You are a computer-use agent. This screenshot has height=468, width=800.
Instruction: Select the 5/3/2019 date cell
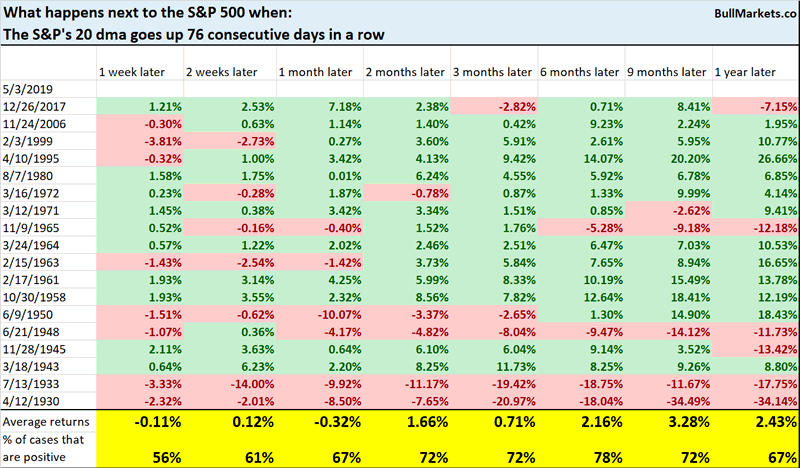pos(24,88)
